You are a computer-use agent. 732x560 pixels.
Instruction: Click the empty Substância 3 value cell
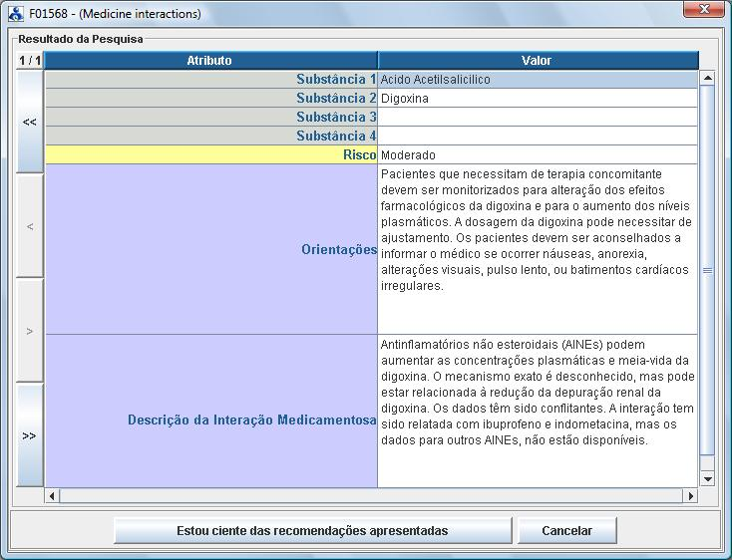pos(538,117)
